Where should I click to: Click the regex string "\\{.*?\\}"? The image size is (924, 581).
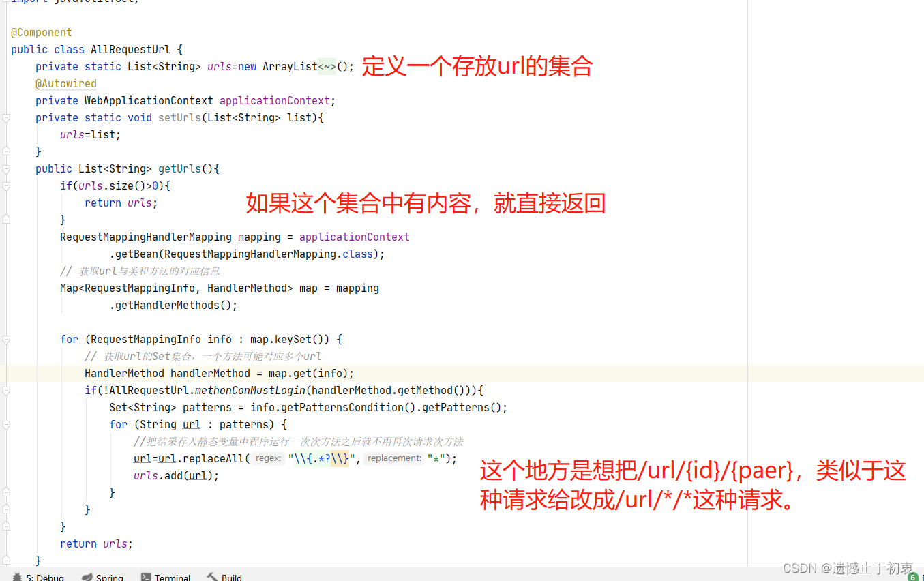click(x=321, y=459)
